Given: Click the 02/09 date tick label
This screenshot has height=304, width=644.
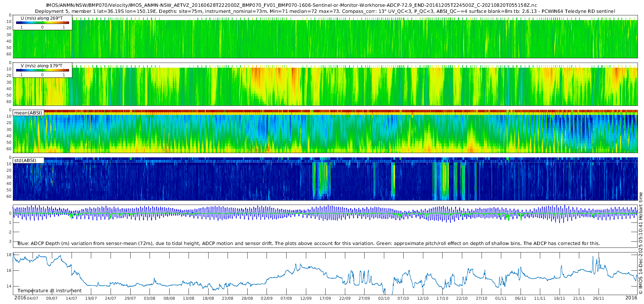Looking at the screenshot, I should tap(267, 298).
